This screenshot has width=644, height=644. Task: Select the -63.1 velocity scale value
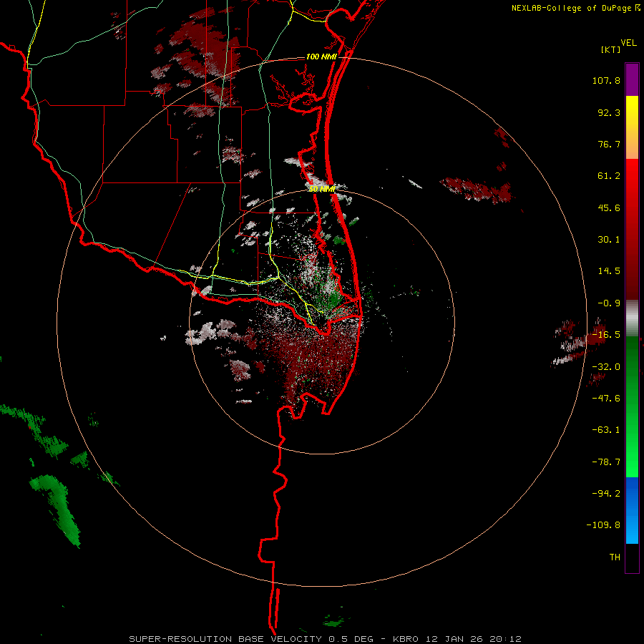pos(606,430)
